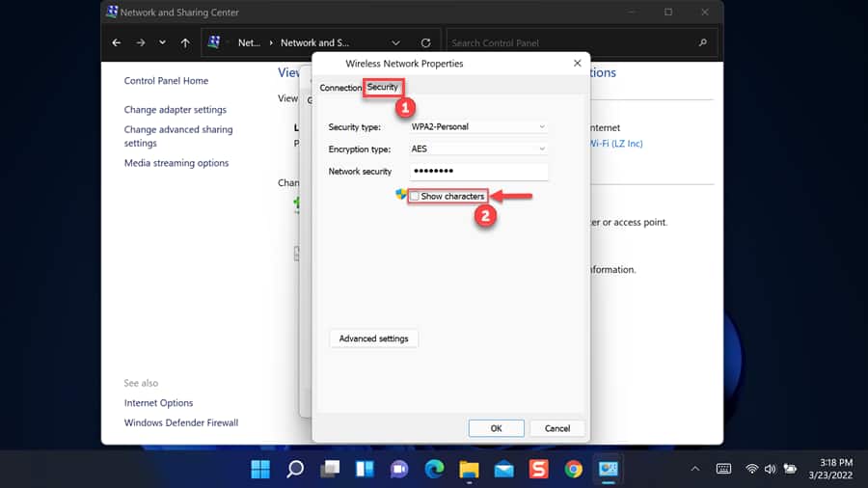This screenshot has width=868, height=488.
Task: Click the Wi-Fi (LZ Inc) connection link
Action: [x=616, y=144]
